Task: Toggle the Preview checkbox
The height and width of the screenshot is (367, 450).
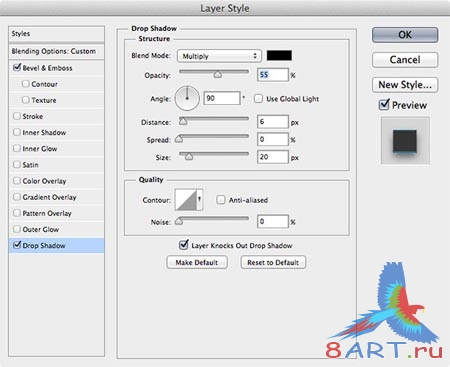Action: click(384, 105)
